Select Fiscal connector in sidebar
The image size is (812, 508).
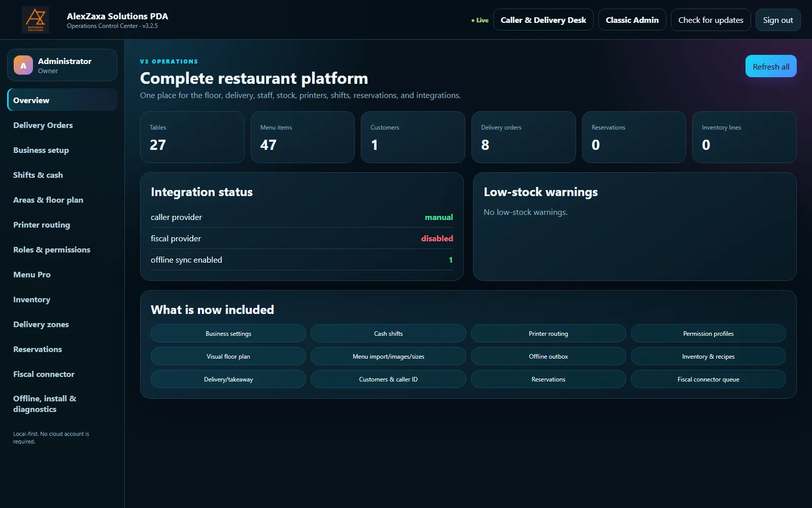tap(62, 374)
